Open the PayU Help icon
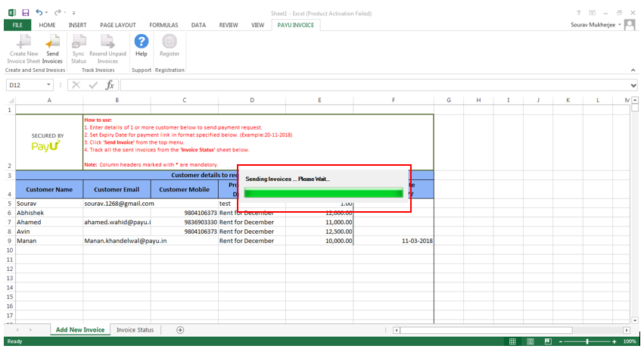This screenshot has width=644, height=352. 142,42
